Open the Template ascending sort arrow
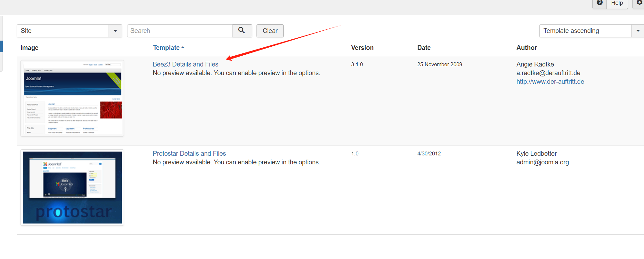This screenshot has height=259, width=644. click(x=638, y=31)
